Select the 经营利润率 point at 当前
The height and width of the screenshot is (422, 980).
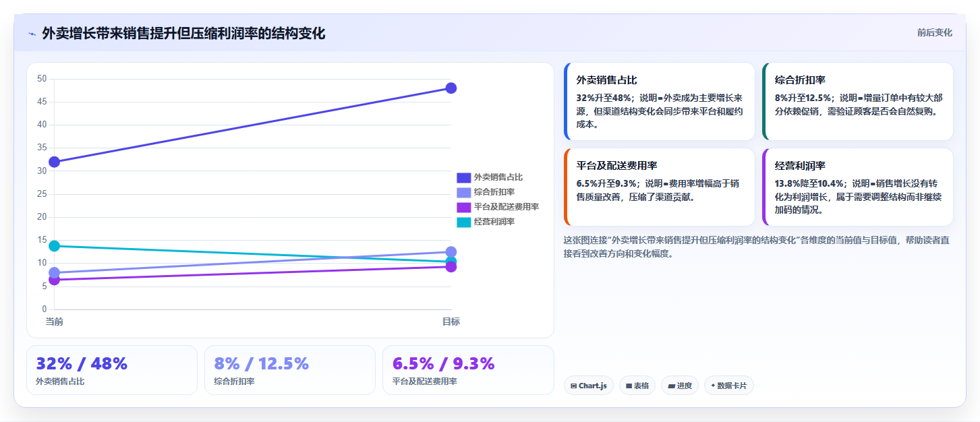click(54, 246)
